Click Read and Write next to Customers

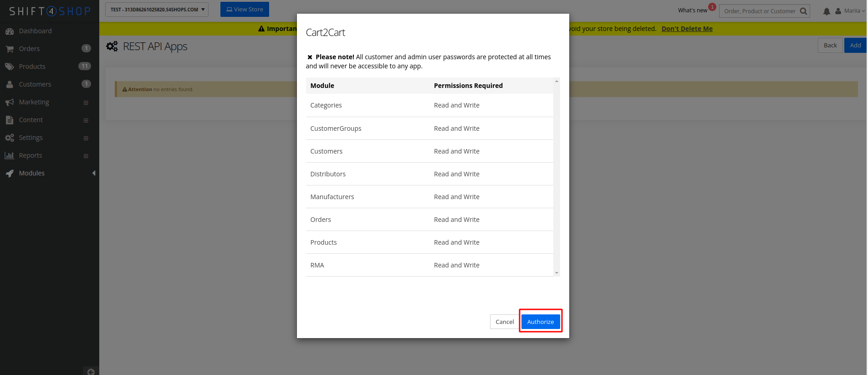tap(456, 151)
